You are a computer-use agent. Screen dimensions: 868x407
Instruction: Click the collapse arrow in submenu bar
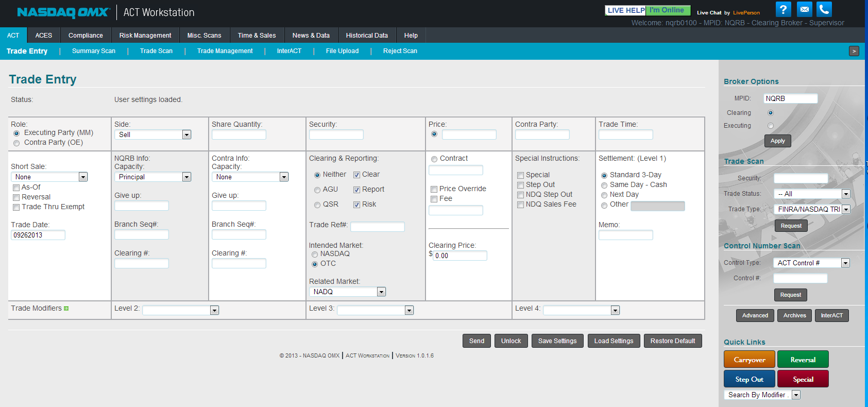click(854, 51)
